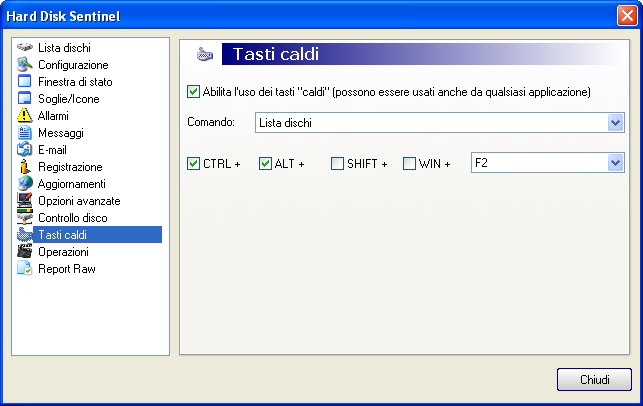Switch to Controllo disco settings
The width and height of the screenshot is (643, 406).
coord(73,218)
